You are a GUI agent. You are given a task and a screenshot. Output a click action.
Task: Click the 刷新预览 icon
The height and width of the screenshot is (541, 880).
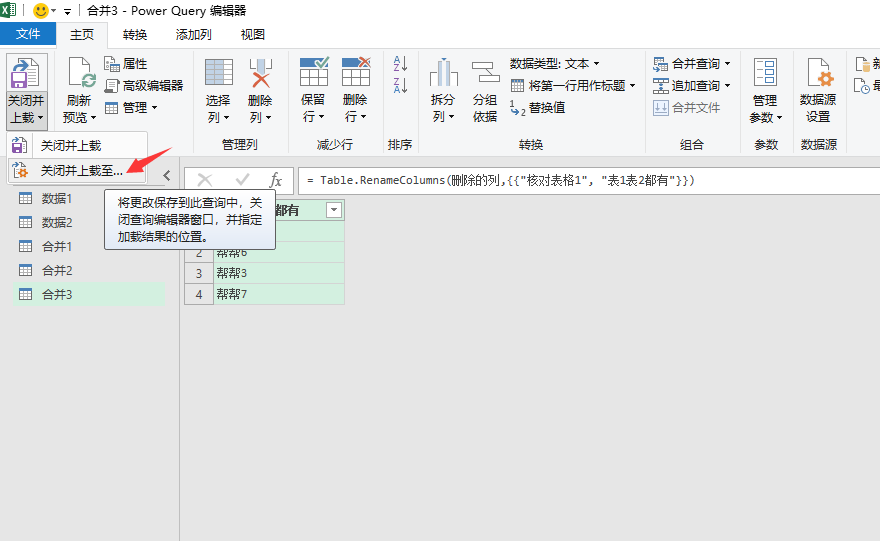coord(81,74)
